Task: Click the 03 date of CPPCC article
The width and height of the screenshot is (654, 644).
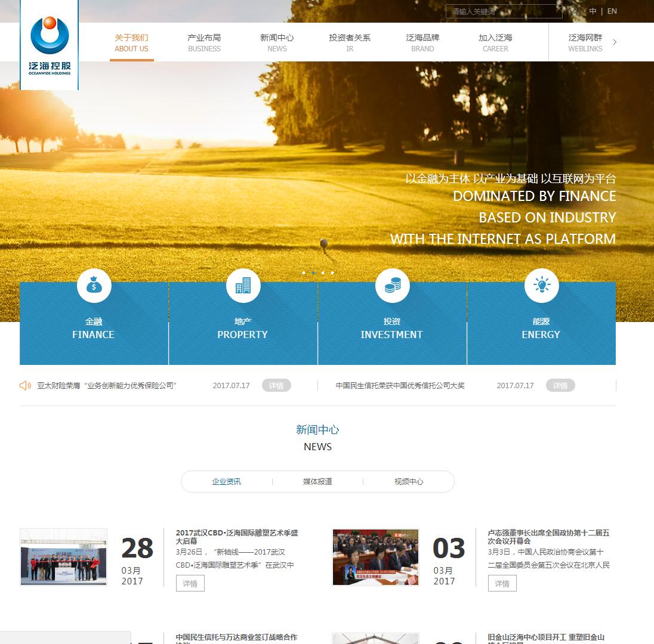Action: tap(449, 548)
